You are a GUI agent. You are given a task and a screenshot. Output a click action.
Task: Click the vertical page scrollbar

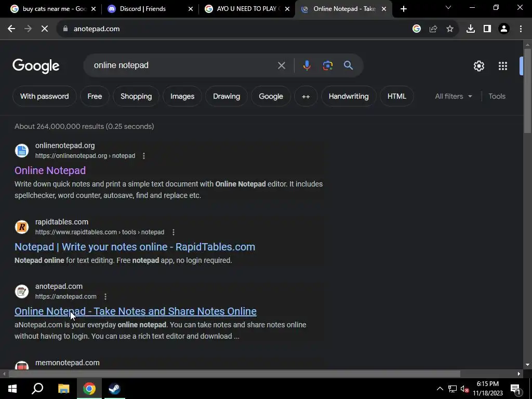pos(527,91)
